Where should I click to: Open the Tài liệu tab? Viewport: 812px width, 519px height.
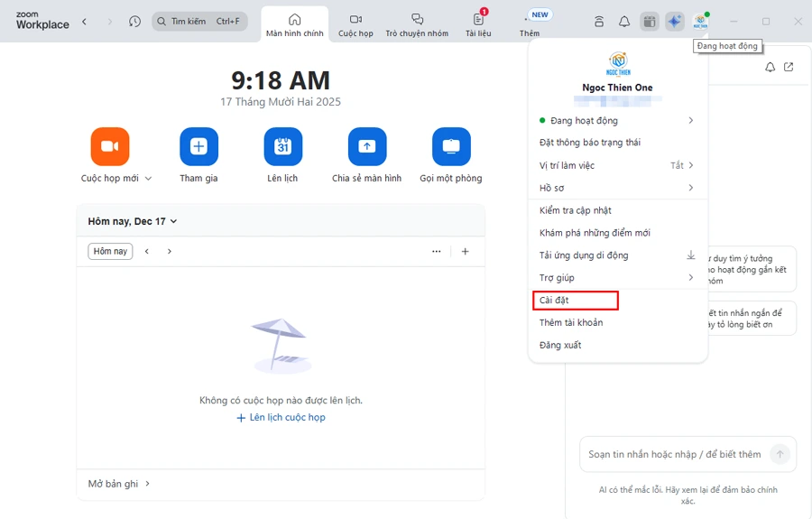coord(478,25)
